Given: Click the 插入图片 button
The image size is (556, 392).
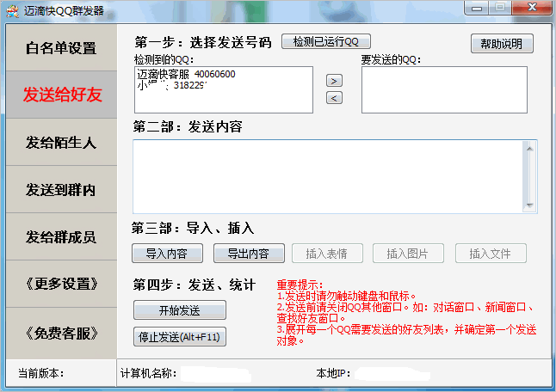Looking at the screenshot, I should coord(408,254).
